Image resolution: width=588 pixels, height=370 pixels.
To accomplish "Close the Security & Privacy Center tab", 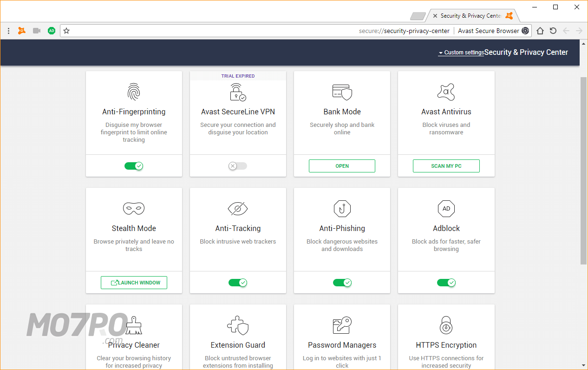I will (x=435, y=16).
